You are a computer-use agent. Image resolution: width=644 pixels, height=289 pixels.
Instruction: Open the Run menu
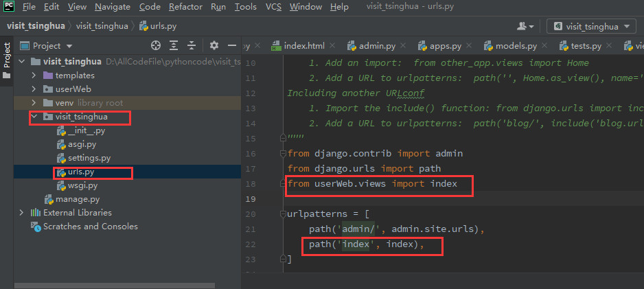coord(218,7)
